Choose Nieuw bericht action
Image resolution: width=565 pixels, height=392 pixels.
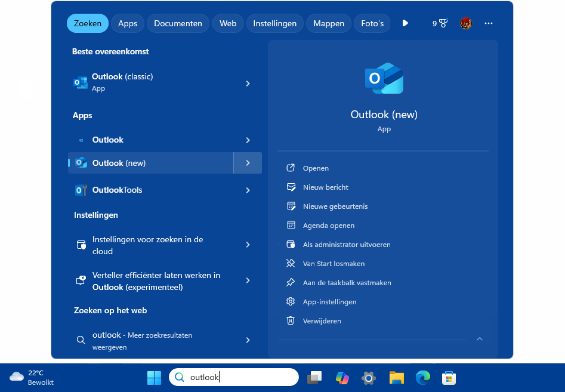pos(326,187)
